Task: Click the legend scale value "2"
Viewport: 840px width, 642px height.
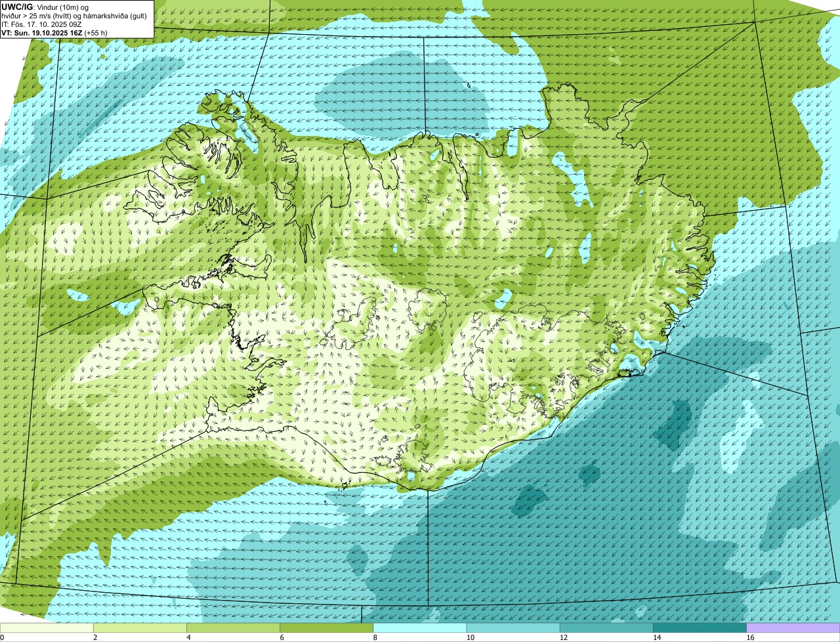Action: pos(95,637)
